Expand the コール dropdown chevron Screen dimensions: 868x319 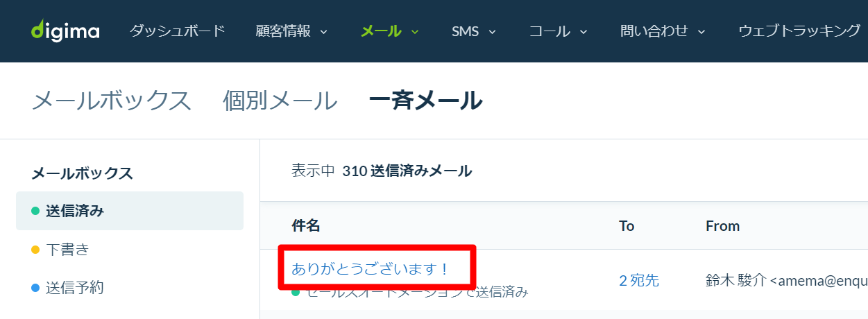coord(584,32)
